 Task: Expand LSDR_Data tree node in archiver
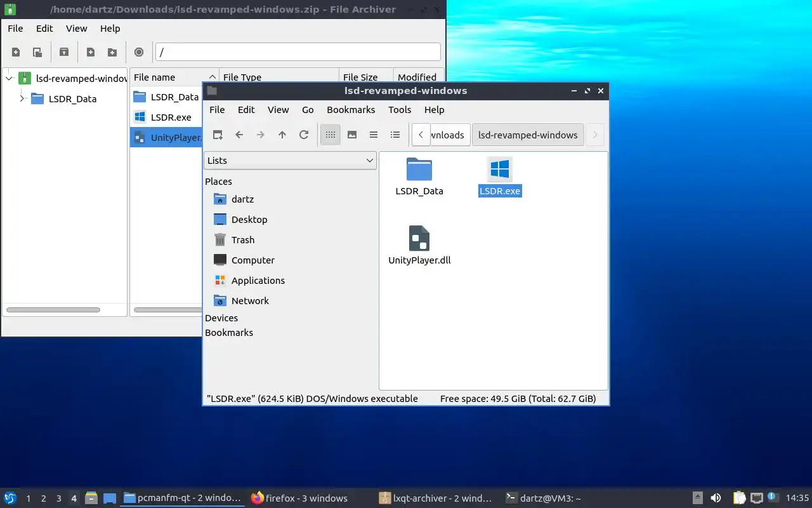coord(22,98)
